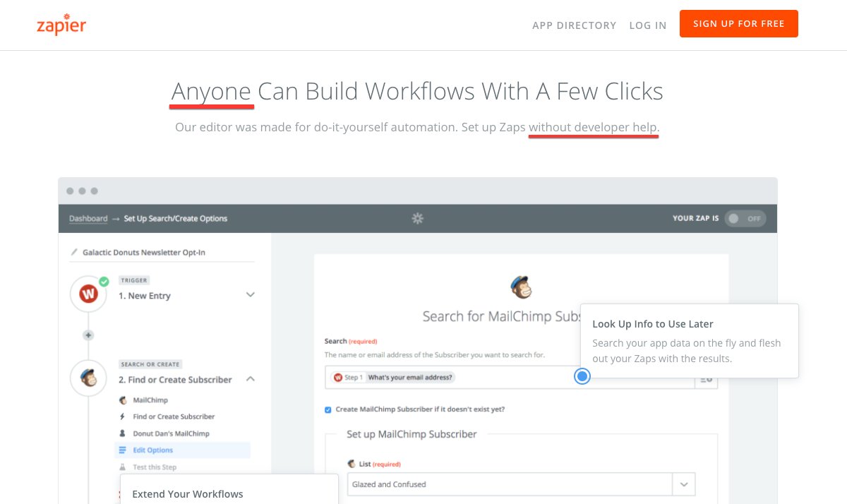Click the plus icon between steps

click(88, 335)
